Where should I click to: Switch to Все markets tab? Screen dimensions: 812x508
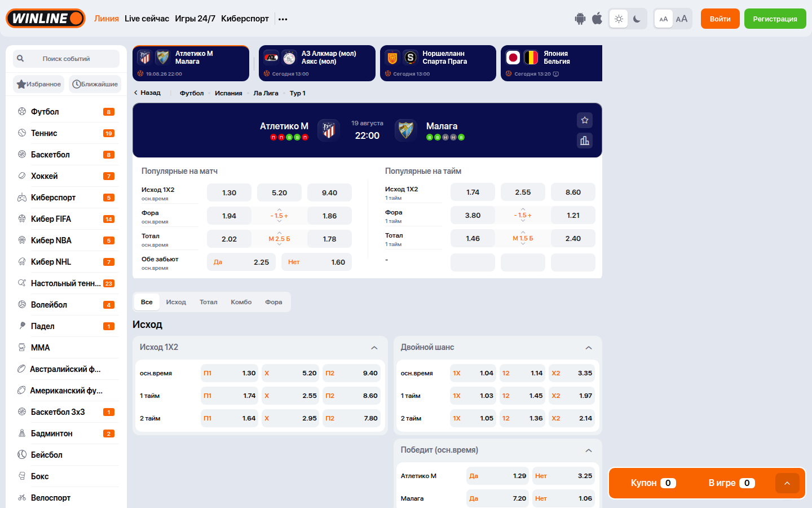tap(147, 302)
